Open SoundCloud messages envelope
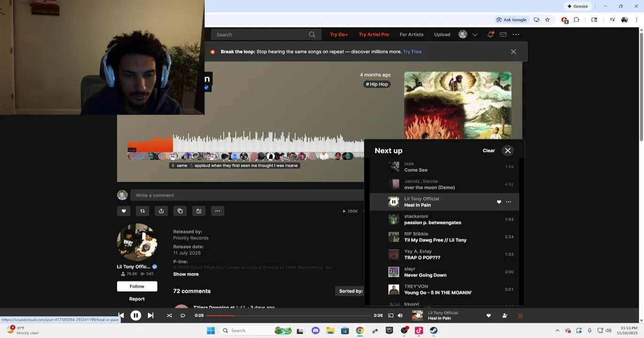 [503, 35]
